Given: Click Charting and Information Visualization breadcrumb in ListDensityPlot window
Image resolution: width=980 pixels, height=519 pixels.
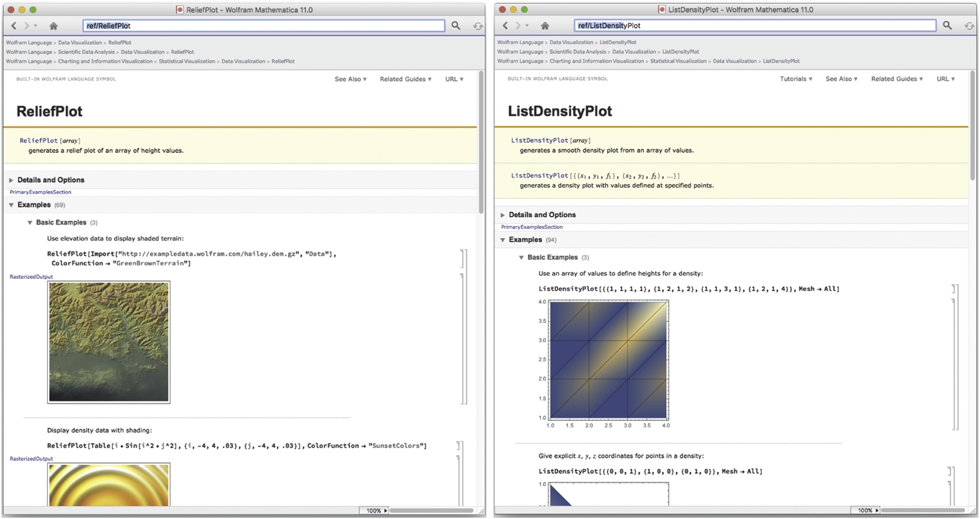Looking at the screenshot, I should click(597, 61).
